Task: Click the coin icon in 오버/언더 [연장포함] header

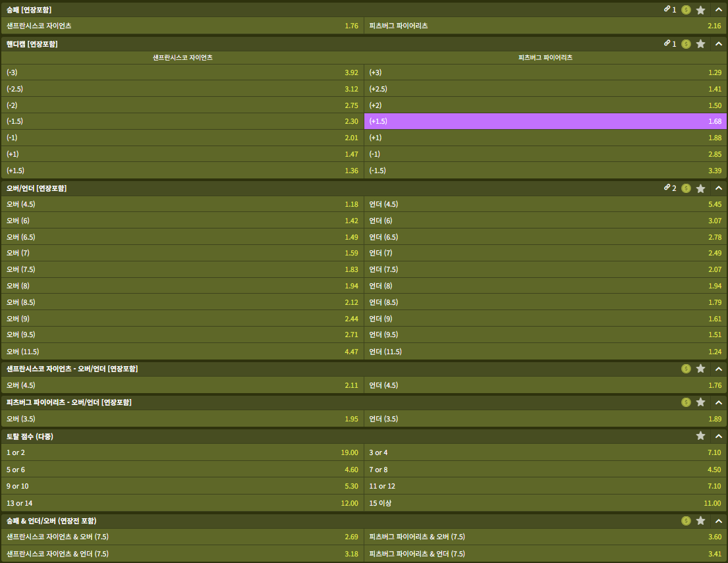Action: (686, 188)
